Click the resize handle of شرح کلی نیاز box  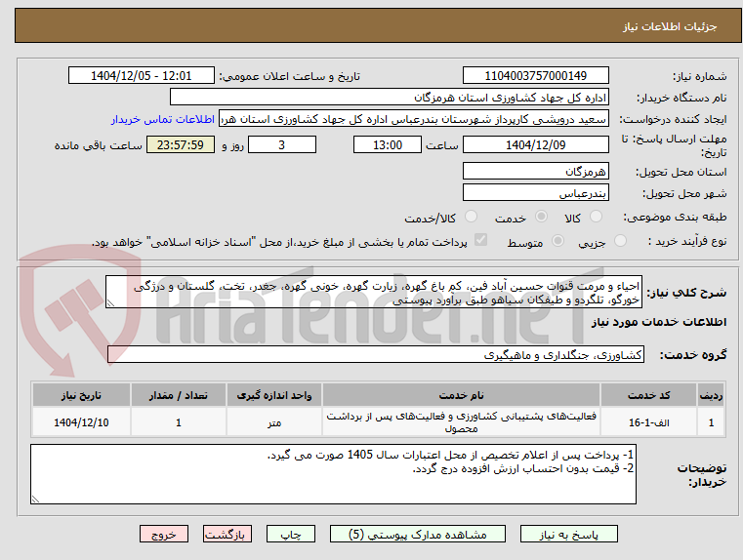(x=110, y=303)
